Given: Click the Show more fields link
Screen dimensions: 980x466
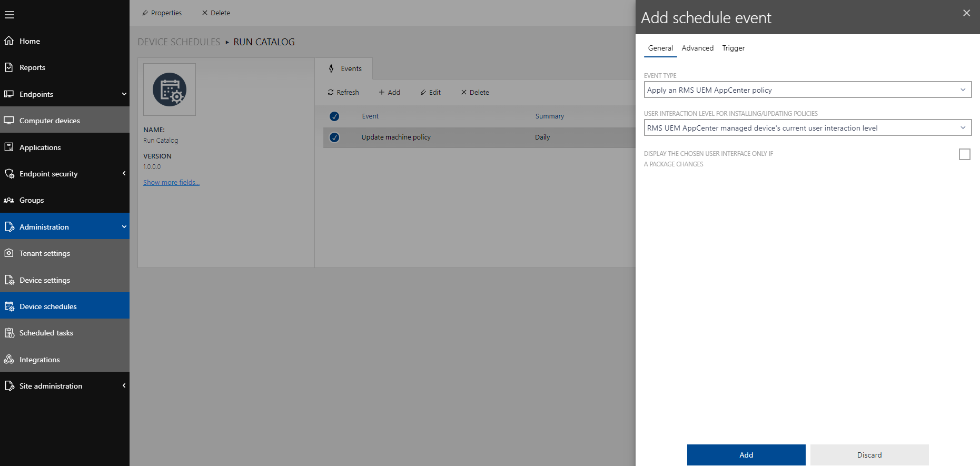Looking at the screenshot, I should (x=171, y=182).
